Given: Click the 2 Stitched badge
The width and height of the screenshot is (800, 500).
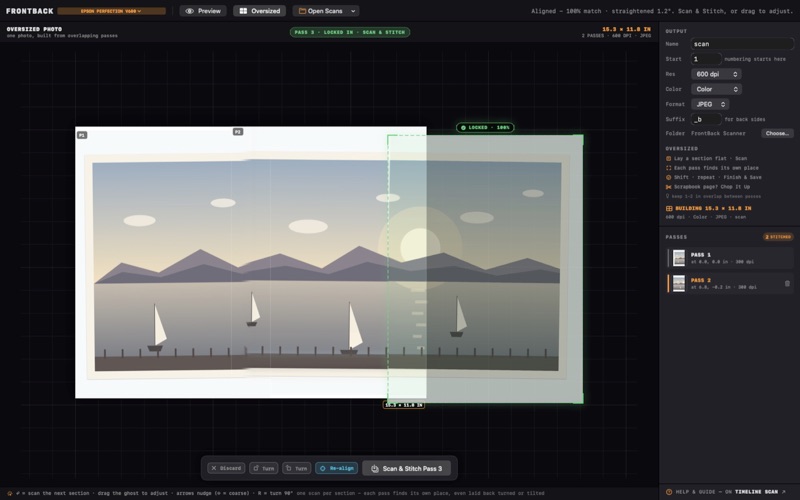Looking at the screenshot, I should [x=778, y=237].
